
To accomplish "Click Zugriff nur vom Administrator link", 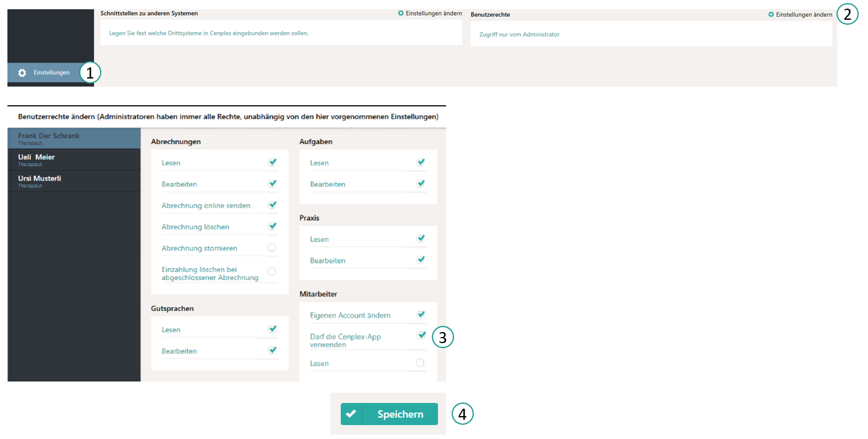I will 519,35.
